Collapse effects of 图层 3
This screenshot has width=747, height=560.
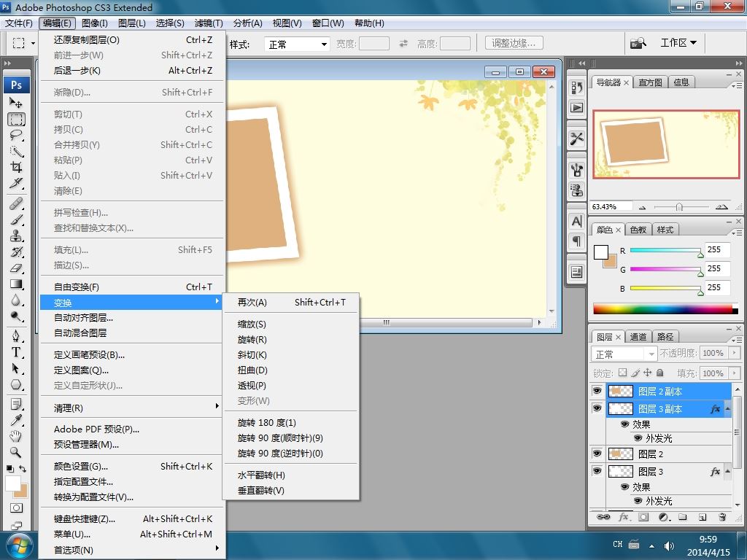pos(727,472)
